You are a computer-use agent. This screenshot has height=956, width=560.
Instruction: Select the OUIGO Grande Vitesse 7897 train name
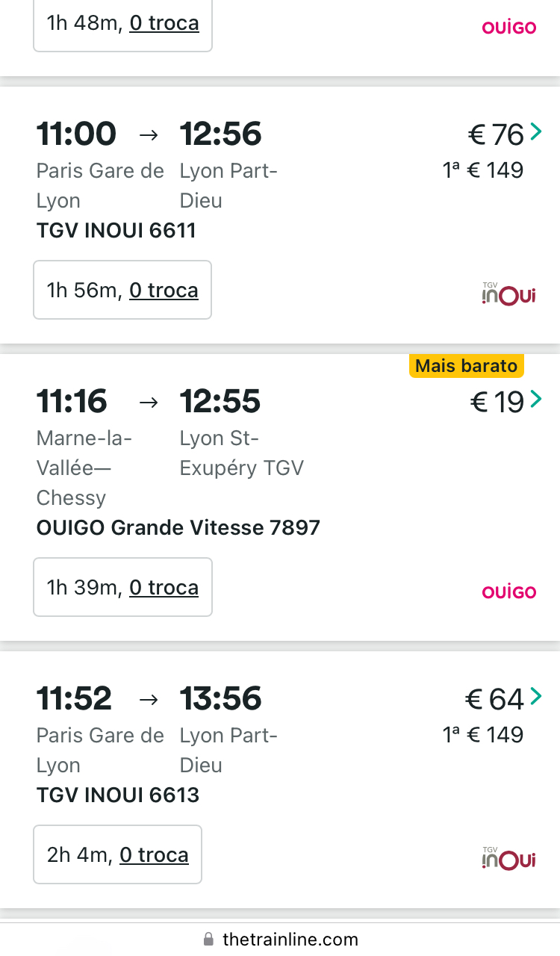click(x=178, y=528)
